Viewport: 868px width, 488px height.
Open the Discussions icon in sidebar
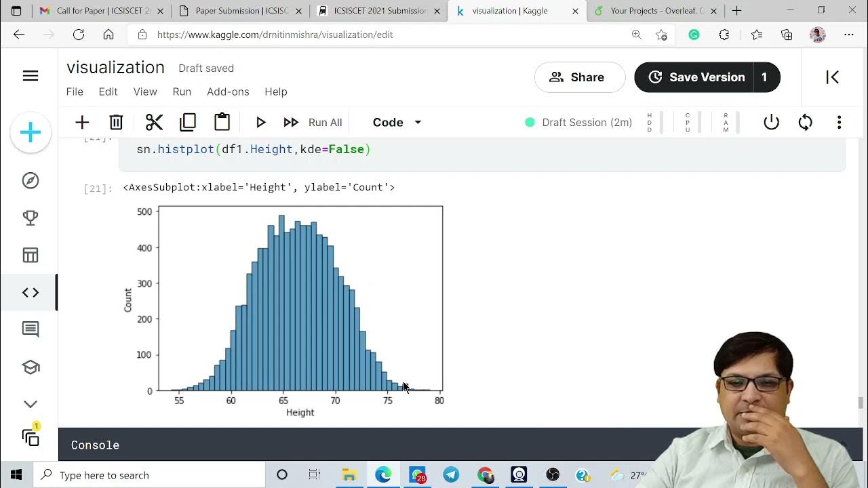coord(31,329)
